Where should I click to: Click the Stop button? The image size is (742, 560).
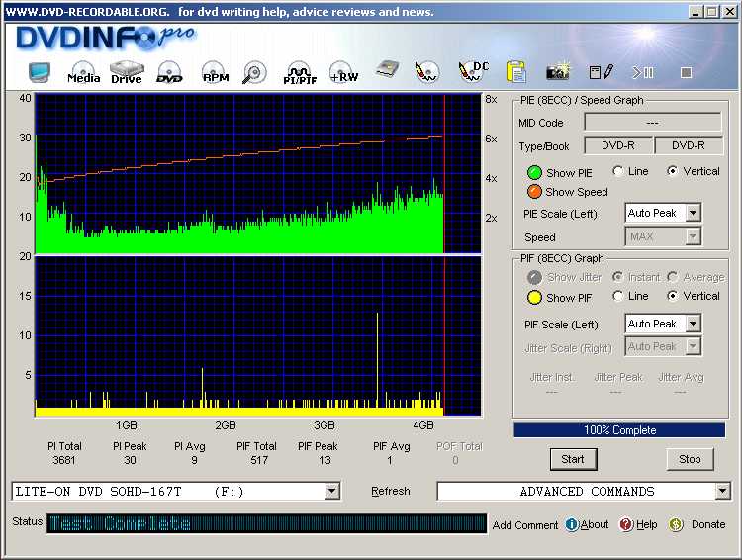[690, 459]
